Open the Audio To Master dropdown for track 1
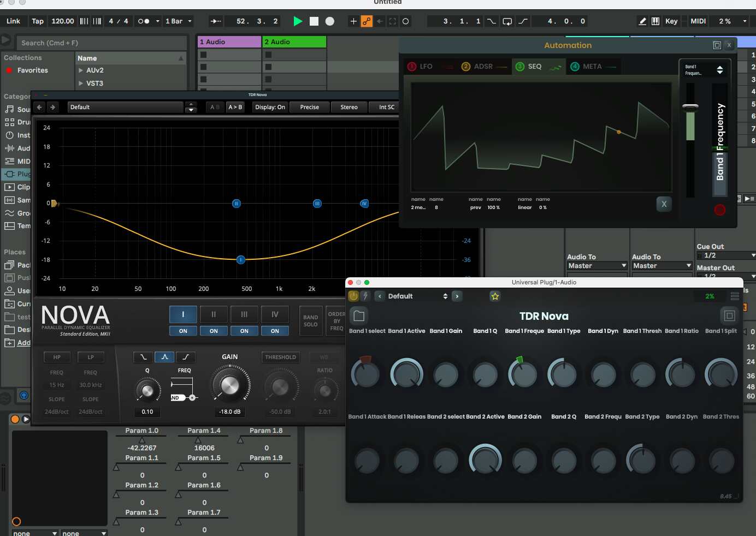This screenshot has height=536, width=756. click(x=597, y=266)
